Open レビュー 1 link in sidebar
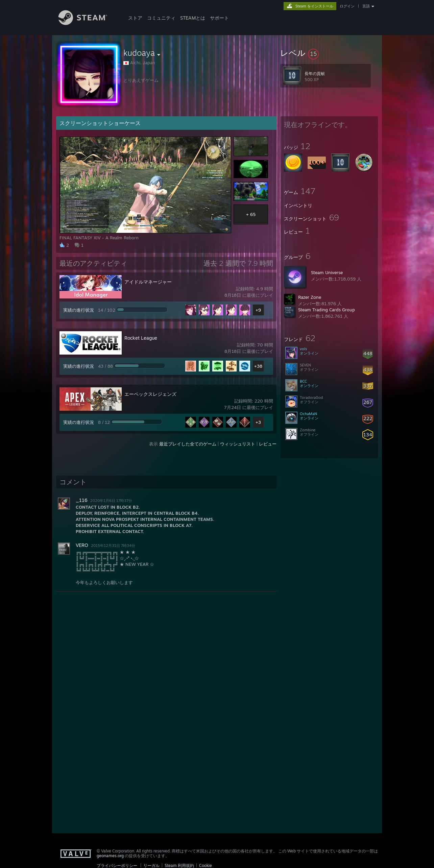 (x=297, y=231)
